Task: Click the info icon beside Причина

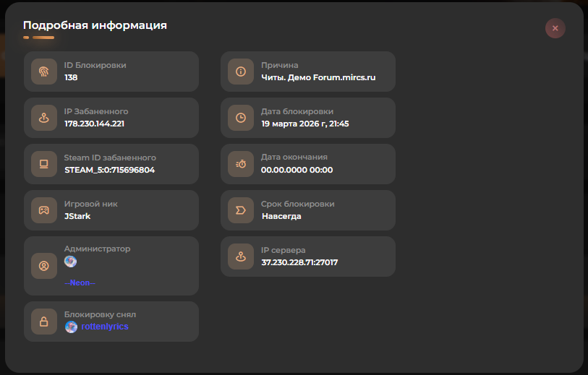Action: pos(241,72)
